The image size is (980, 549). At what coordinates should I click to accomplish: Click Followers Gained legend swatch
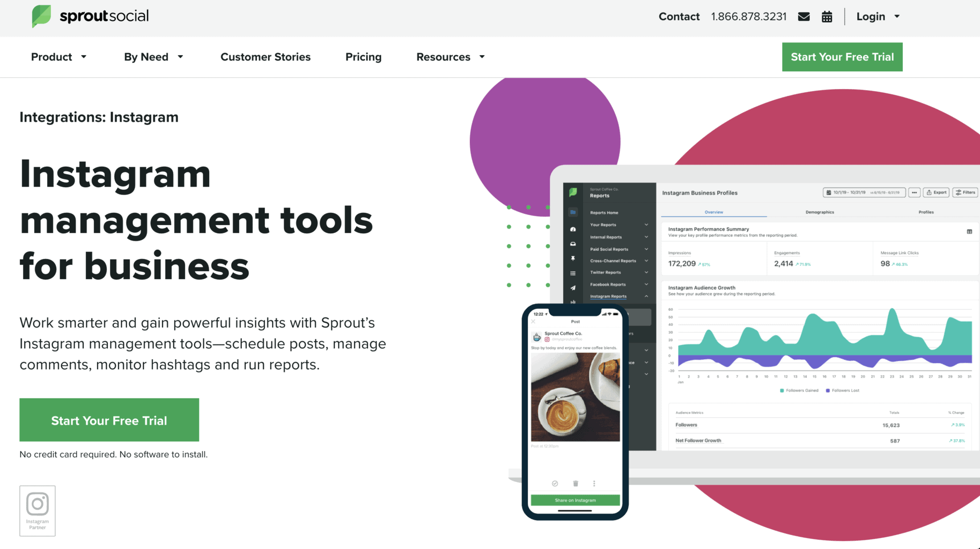782,390
